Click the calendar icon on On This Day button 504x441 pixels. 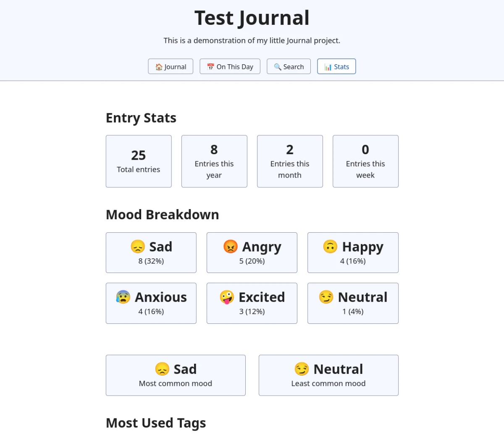tap(210, 66)
